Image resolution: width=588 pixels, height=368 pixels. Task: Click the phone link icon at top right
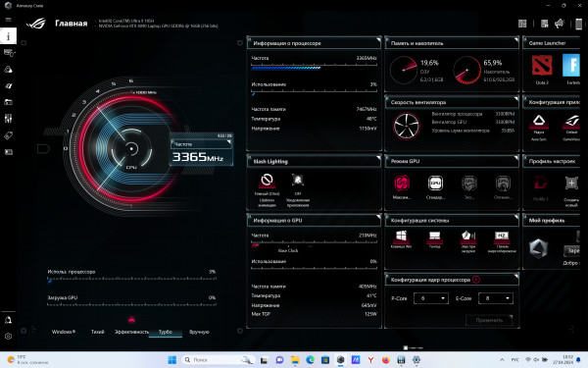click(578, 24)
